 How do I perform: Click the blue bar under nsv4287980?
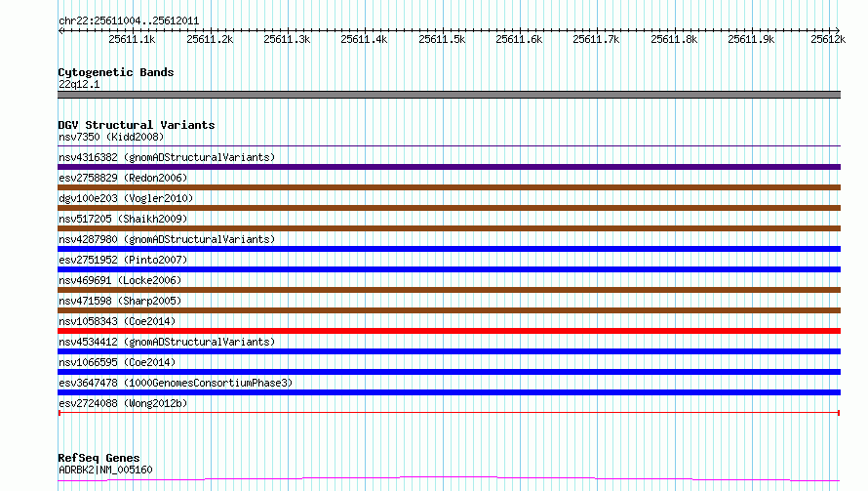449,249
